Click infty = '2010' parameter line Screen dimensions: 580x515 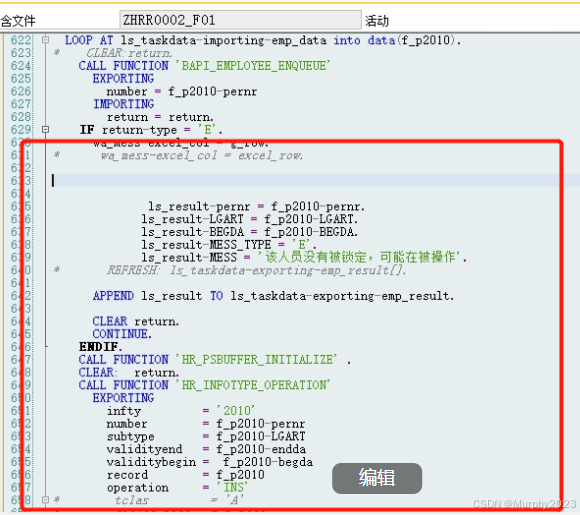(x=181, y=411)
